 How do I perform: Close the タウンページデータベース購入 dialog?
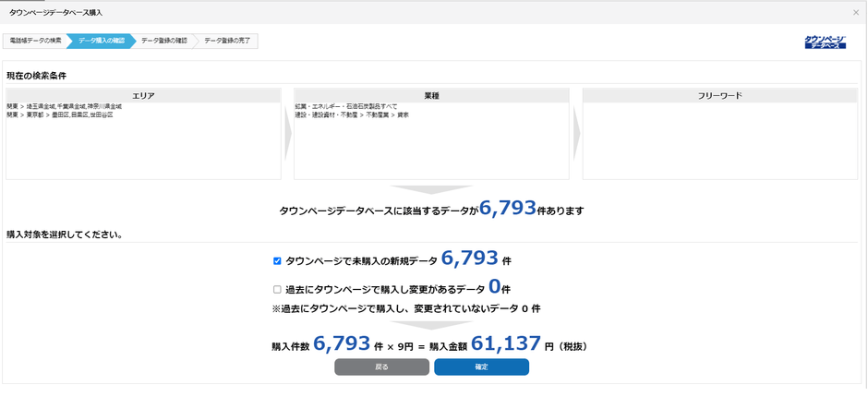pos(856,12)
